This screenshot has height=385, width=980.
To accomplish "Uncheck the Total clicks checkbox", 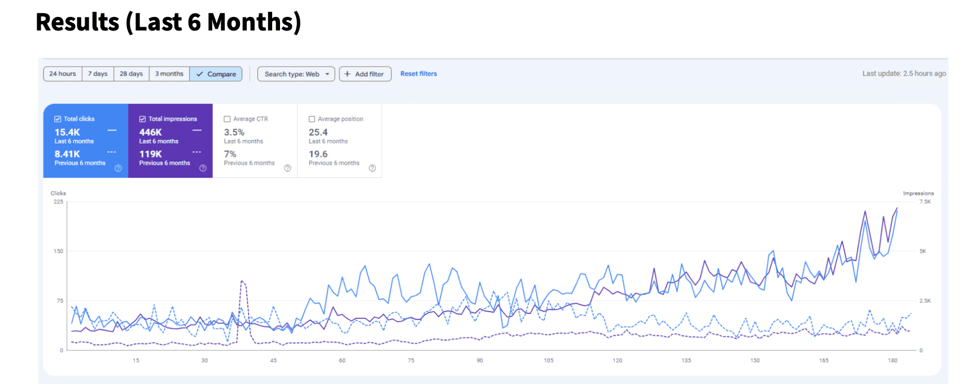I will [58, 119].
